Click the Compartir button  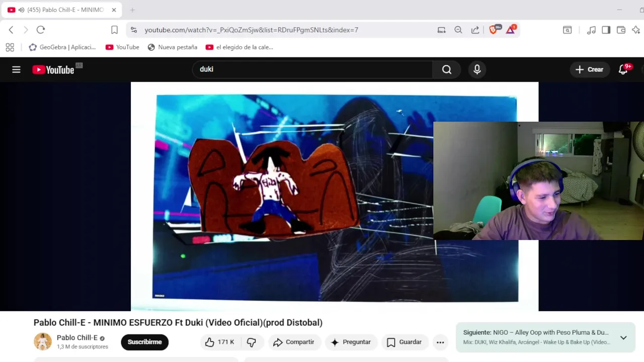pos(294,342)
